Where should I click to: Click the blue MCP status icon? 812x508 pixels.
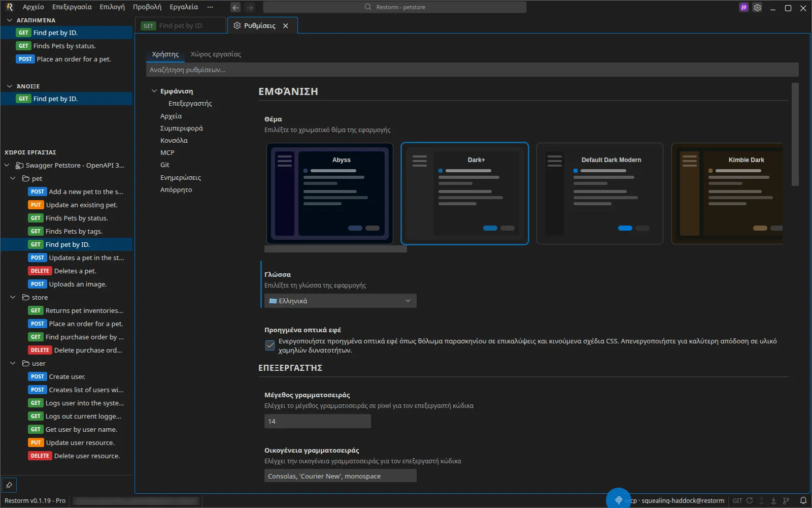618,500
